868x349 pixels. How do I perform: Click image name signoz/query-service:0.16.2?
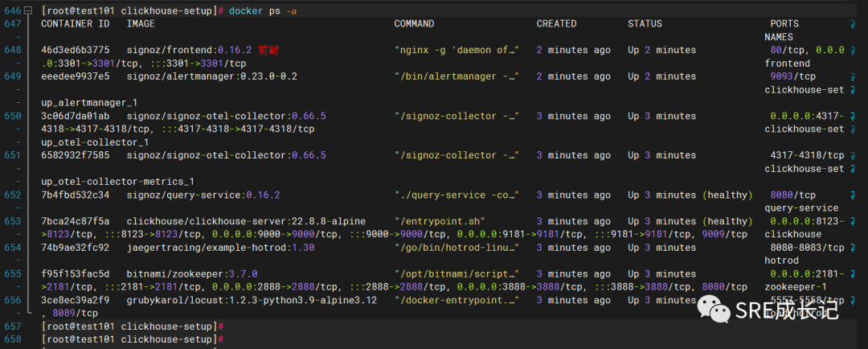click(203, 195)
